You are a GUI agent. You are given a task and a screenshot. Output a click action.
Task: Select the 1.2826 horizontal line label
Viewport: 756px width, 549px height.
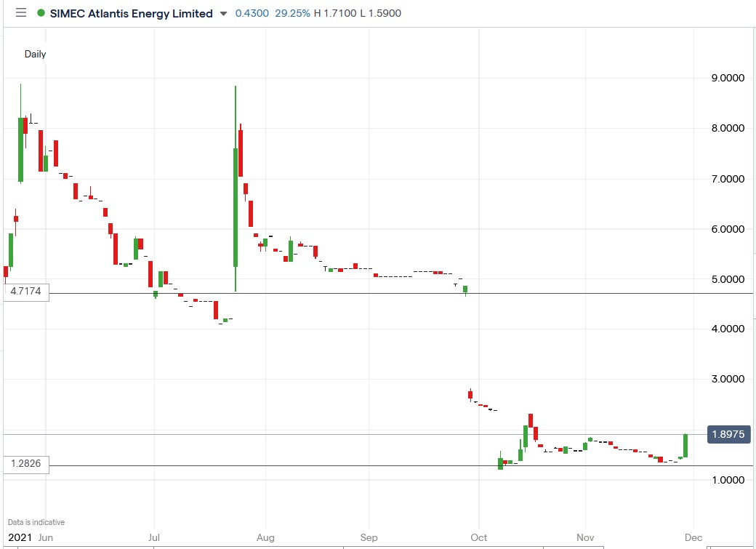pyautogui.click(x=26, y=464)
